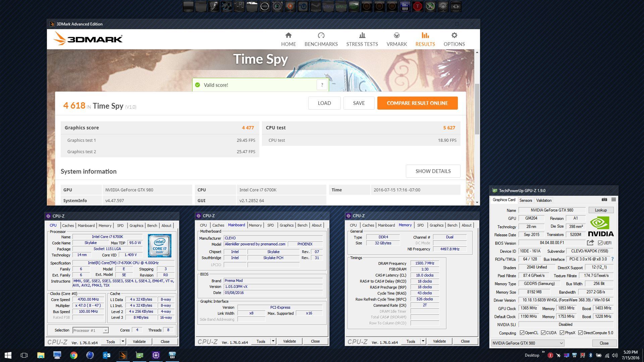Open volume control in system tray
The width and height of the screenshot is (644, 362).
click(x=615, y=355)
